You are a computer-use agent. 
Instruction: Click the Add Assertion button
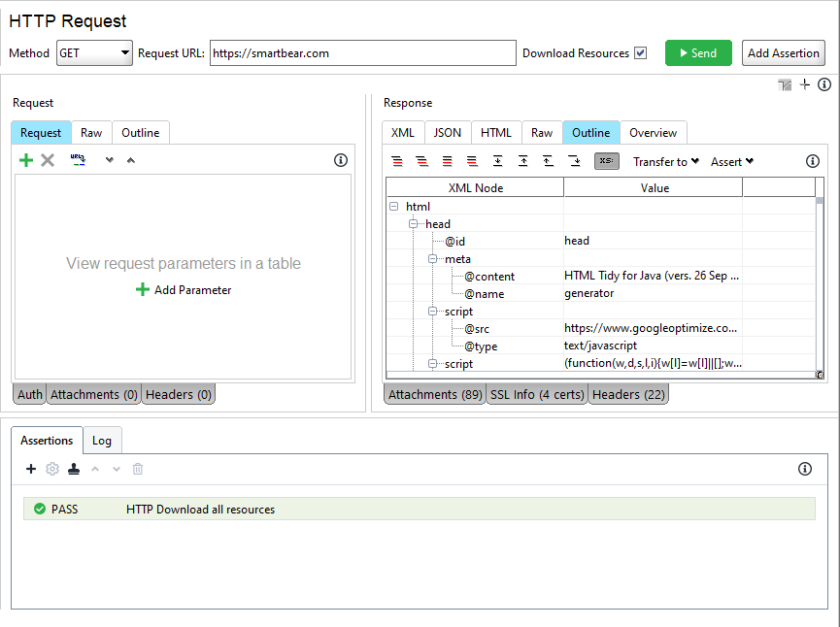pyautogui.click(x=784, y=53)
